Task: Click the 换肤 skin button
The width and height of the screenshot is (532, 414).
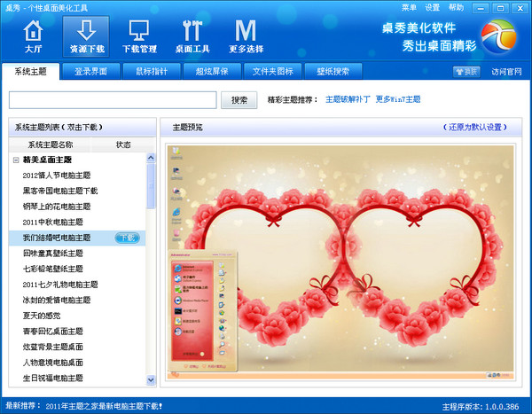Action: 466,72
